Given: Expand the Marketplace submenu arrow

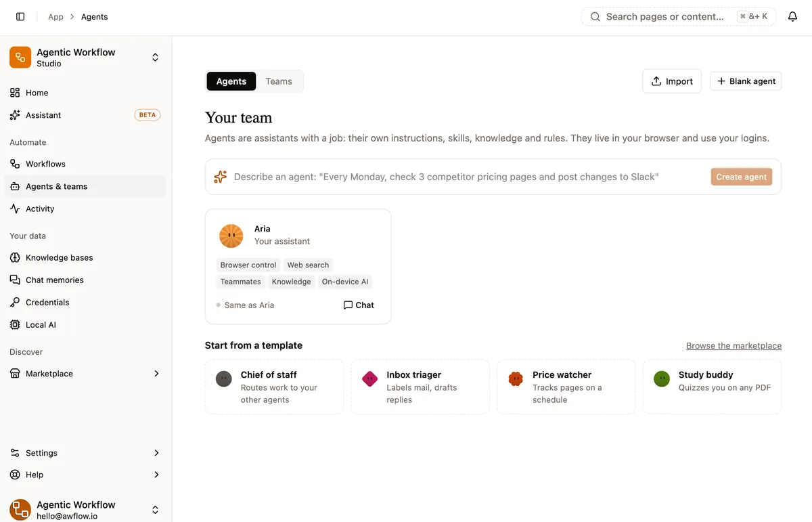Looking at the screenshot, I should coord(156,374).
